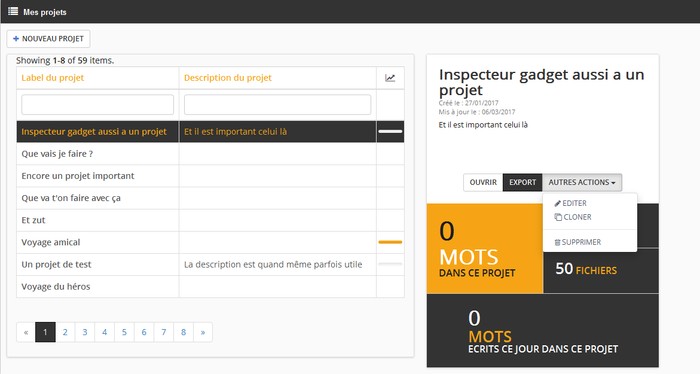Select the row Un projet de test
700x374 pixels.
click(210, 264)
